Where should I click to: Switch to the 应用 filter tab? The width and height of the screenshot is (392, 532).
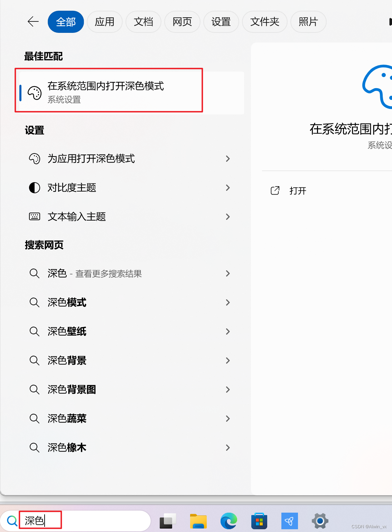click(x=105, y=22)
